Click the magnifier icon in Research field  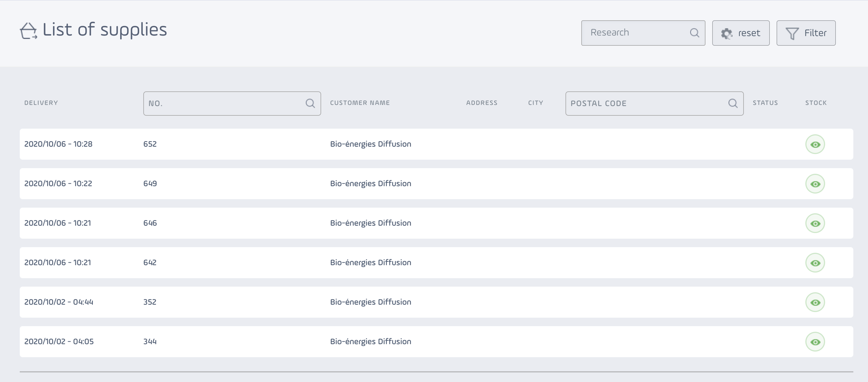(694, 33)
